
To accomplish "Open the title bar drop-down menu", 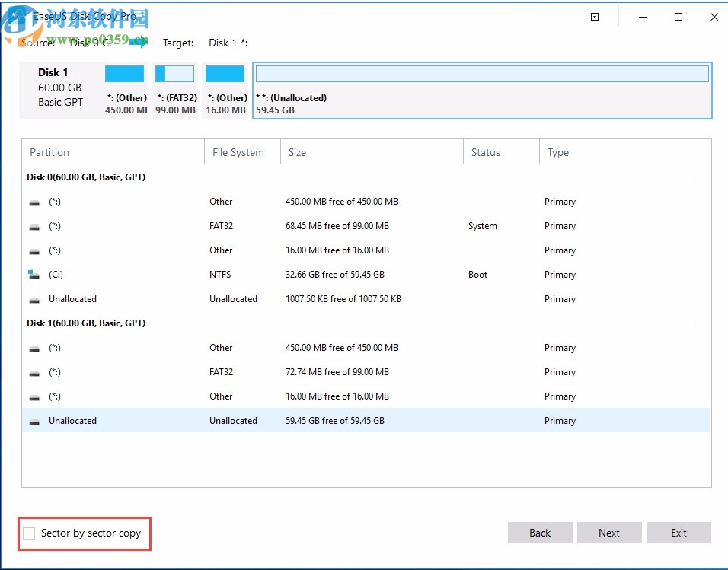I will point(594,15).
